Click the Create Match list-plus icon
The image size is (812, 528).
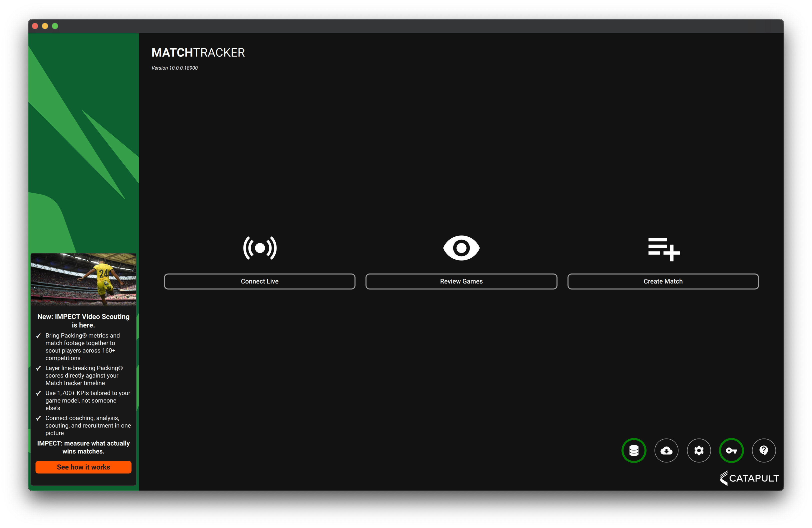pos(664,249)
